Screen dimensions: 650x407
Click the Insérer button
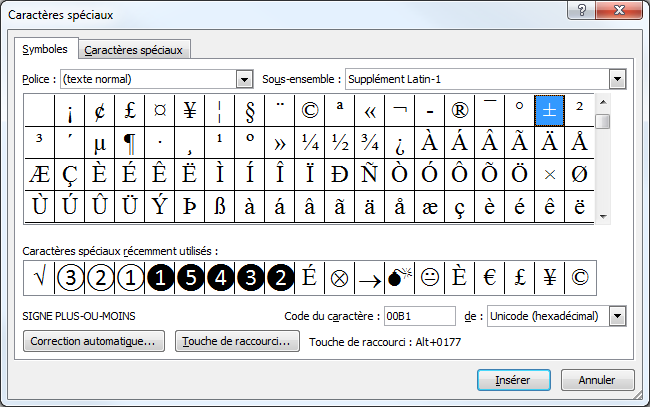(x=511, y=380)
